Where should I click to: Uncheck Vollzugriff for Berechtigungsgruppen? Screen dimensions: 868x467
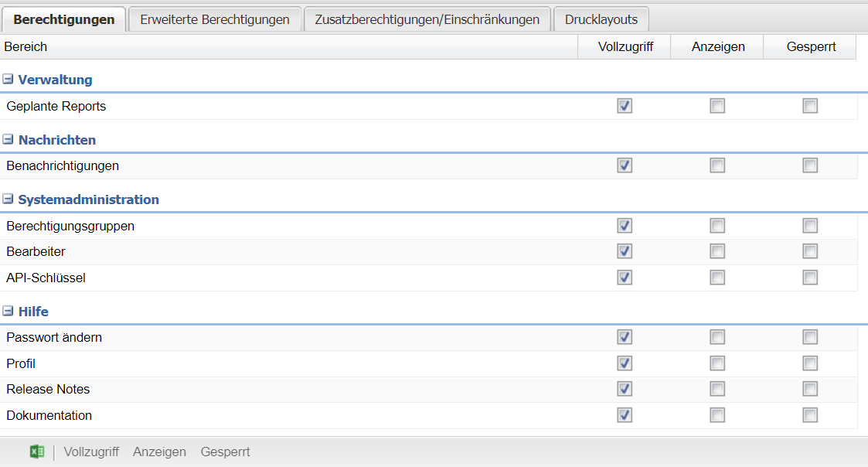625,226
